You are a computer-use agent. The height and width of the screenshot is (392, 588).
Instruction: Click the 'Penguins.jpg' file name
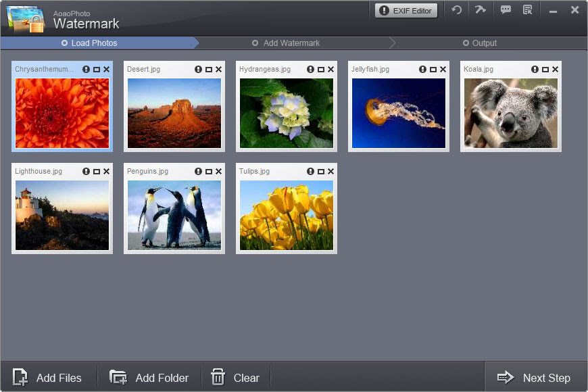coord(147,172)
